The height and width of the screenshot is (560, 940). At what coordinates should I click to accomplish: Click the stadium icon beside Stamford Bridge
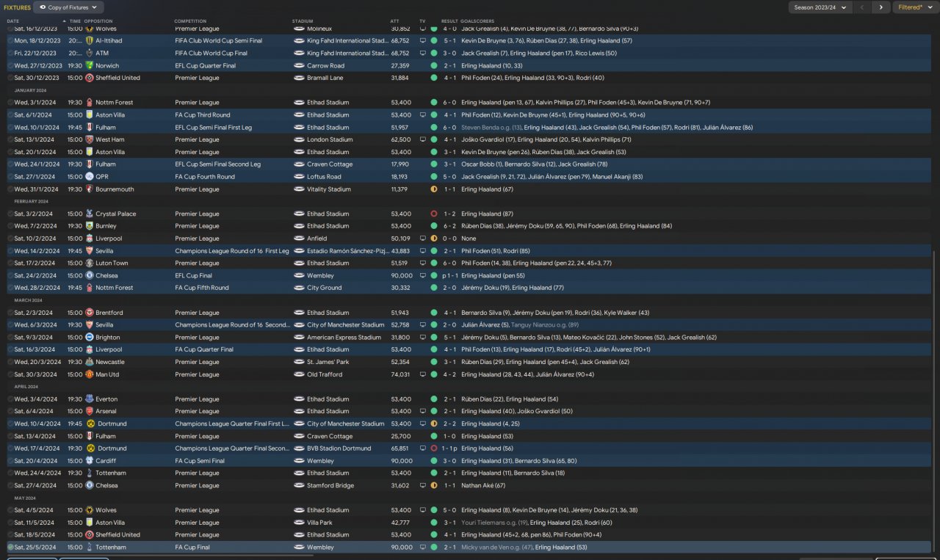[299, 485]
